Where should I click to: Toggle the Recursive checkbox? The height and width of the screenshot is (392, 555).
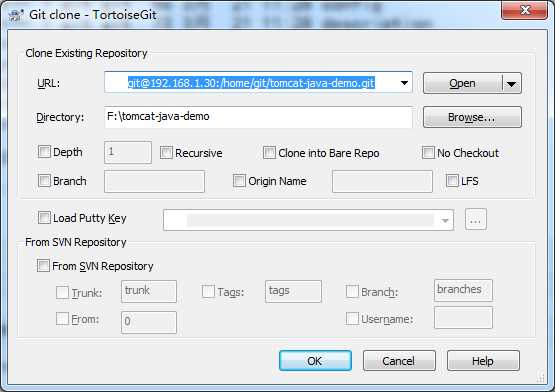coord(166,153)
